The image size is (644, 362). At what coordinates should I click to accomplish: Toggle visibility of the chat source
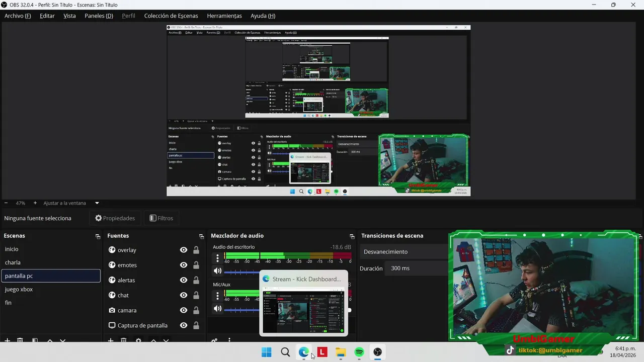tap(184, 295)
